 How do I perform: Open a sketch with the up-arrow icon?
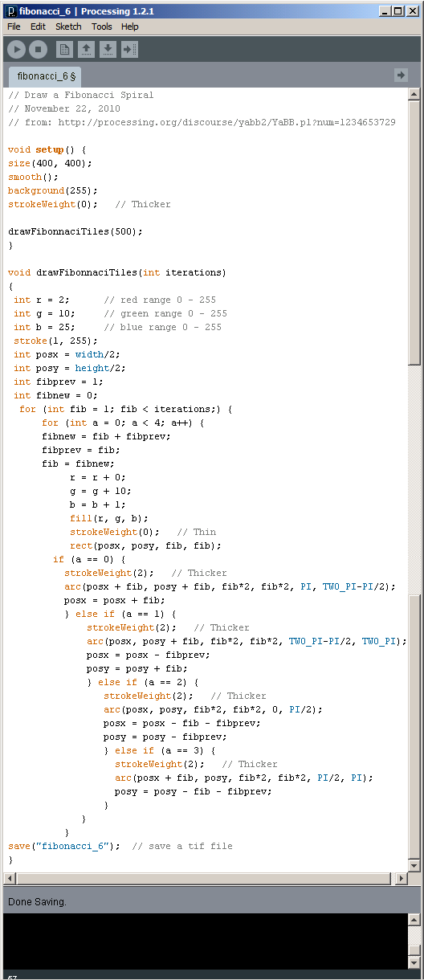[86, 50]
